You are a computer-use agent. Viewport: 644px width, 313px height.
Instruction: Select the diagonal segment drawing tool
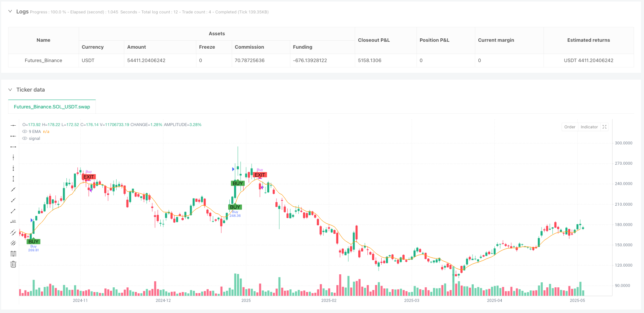[13, 211]
